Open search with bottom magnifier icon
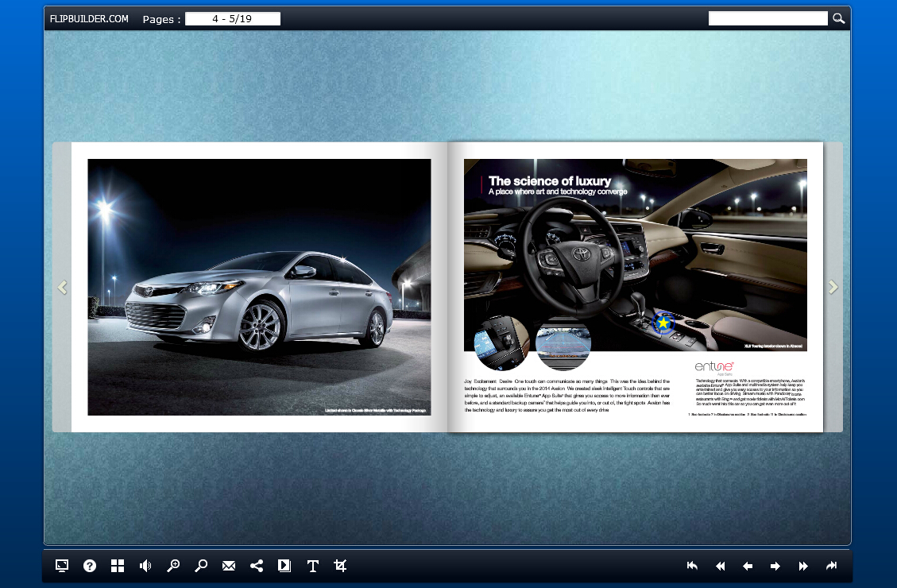 pos(201,566)
